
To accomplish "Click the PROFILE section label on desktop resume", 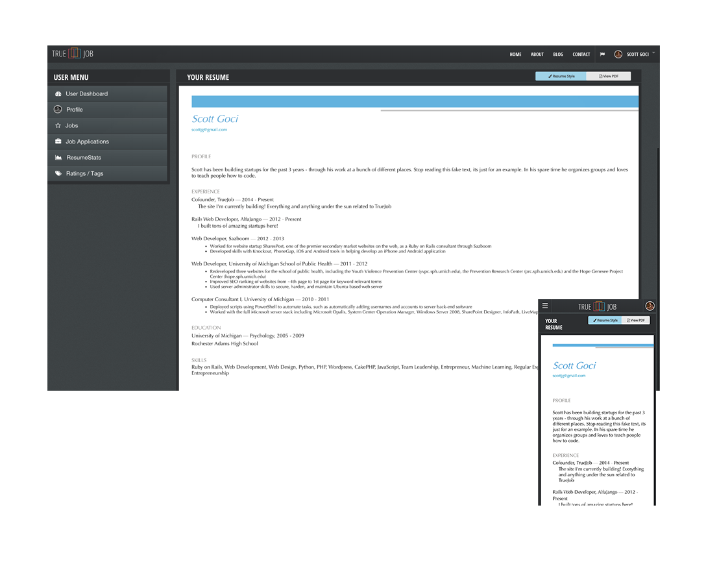I will pyautogui.click(x=201, y=156).
